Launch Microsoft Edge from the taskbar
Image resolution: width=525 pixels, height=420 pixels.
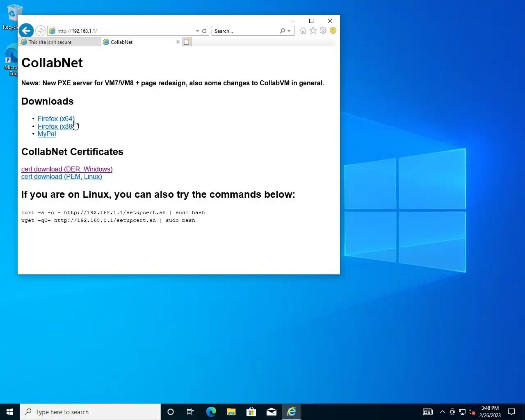tap(211, 412)
